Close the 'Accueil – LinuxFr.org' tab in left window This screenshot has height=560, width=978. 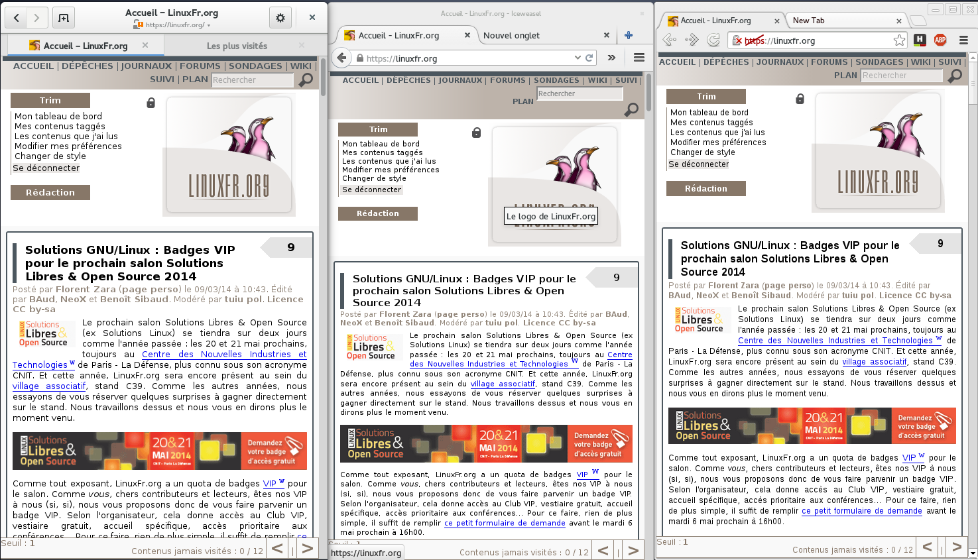pyautogui.click(x=145, y=45)
